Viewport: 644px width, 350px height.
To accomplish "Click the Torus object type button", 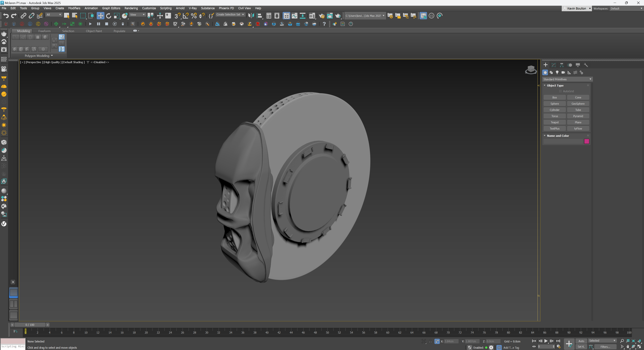I will [554, 116].
